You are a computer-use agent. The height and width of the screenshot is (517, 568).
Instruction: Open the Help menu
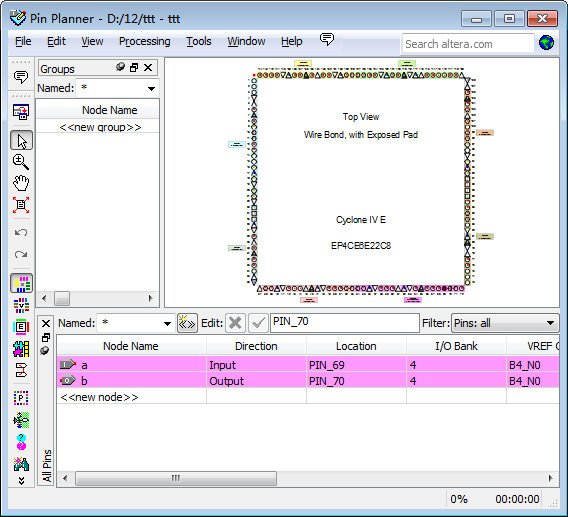292,41
